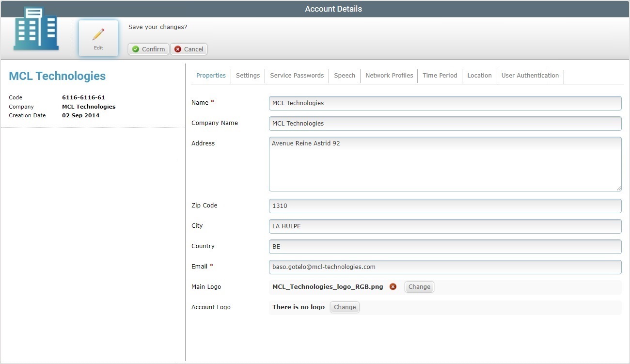
Task: Click inside the Email address field
Action: coord(444,267)
